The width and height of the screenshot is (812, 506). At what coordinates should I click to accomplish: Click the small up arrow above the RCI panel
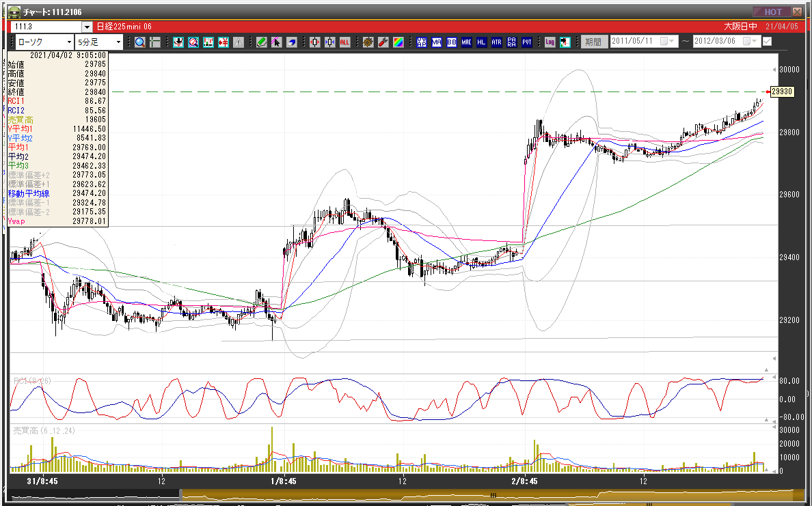click(767, 370)
